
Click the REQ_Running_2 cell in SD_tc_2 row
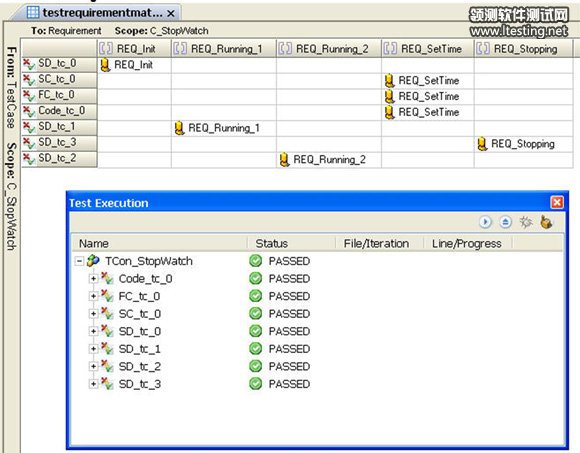[x=329, y=160]
